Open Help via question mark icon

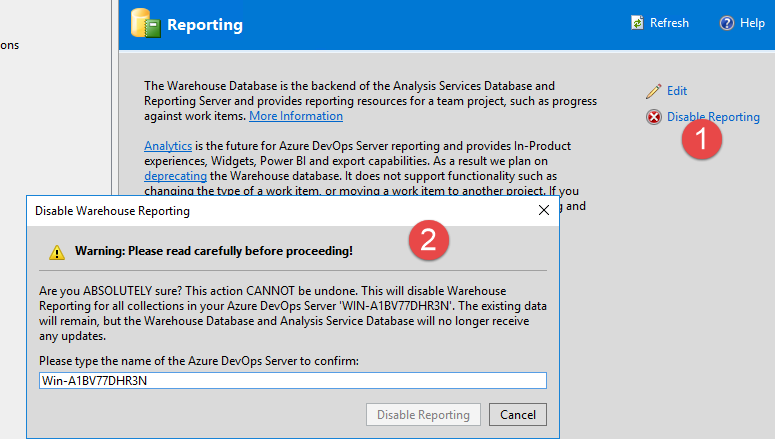(x=727, y=23)
